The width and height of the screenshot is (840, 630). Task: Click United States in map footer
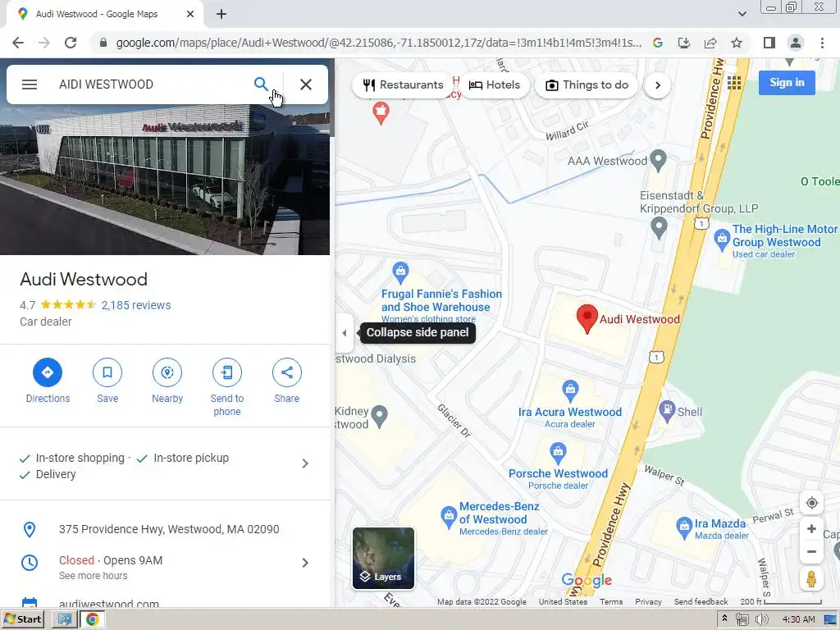(563, 601)
